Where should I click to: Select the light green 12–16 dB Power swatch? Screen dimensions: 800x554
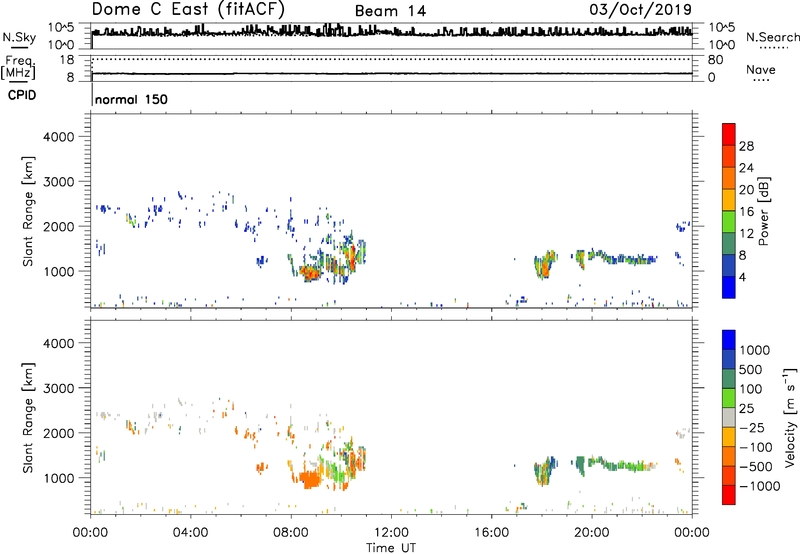(729, 221)
